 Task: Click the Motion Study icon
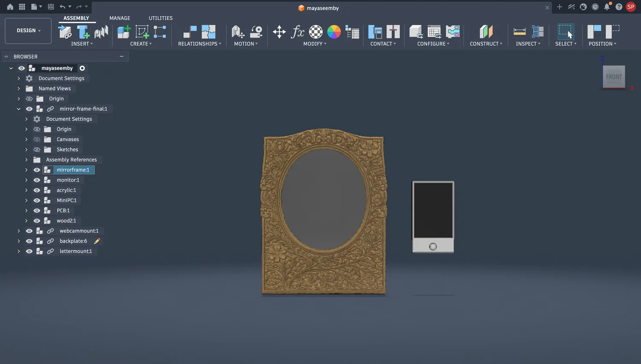point(256,32)
